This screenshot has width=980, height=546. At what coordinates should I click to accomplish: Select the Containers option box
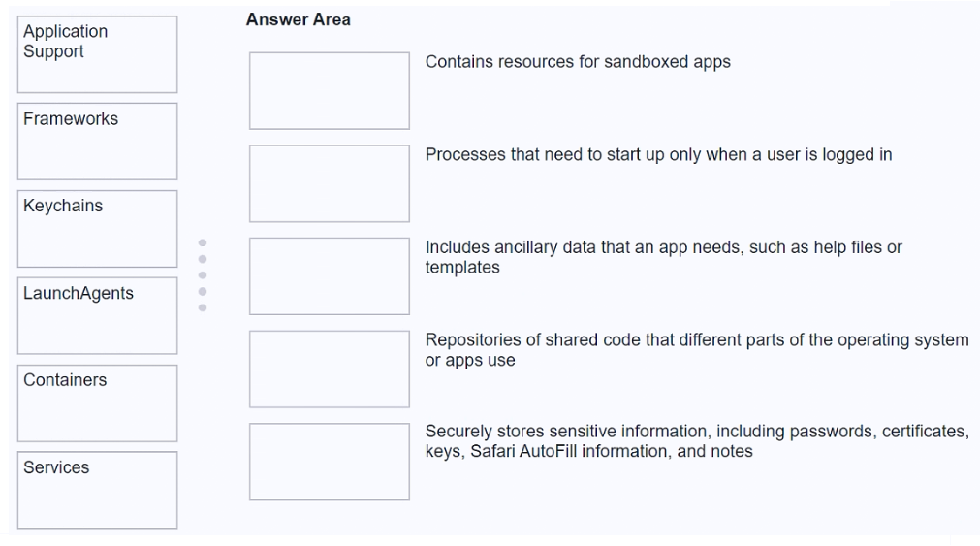click(x=97, y=403)
